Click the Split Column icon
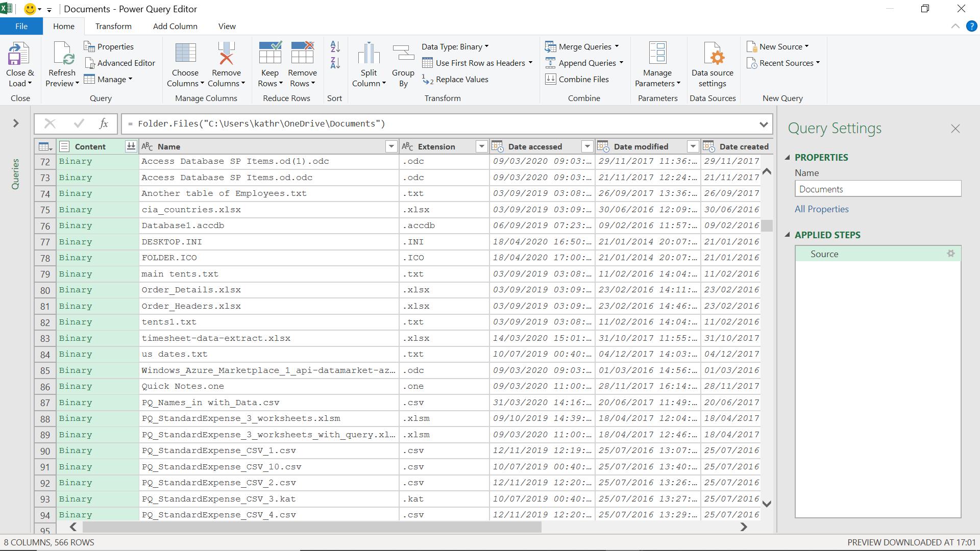This screenshot has height=551, width=980. click(369, 54)
